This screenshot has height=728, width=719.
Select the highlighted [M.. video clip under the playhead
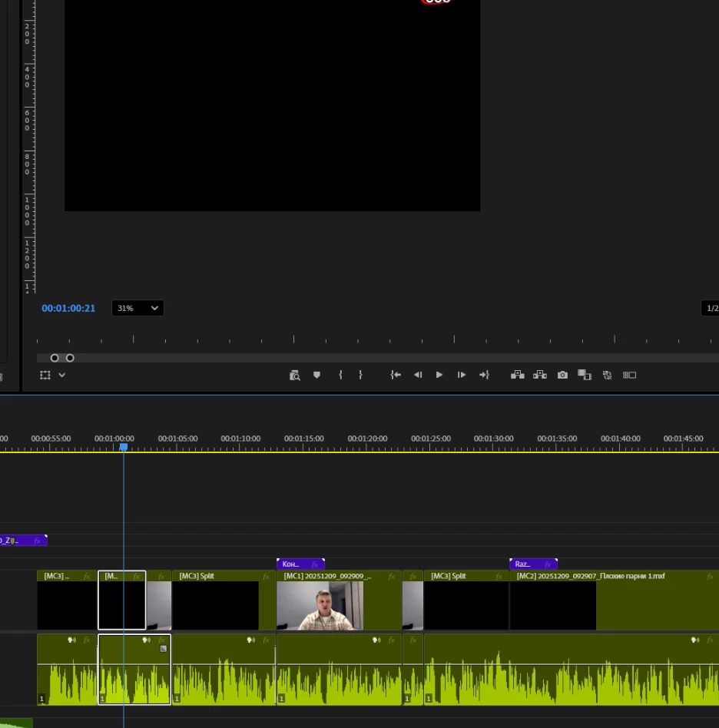click(121, 600)
